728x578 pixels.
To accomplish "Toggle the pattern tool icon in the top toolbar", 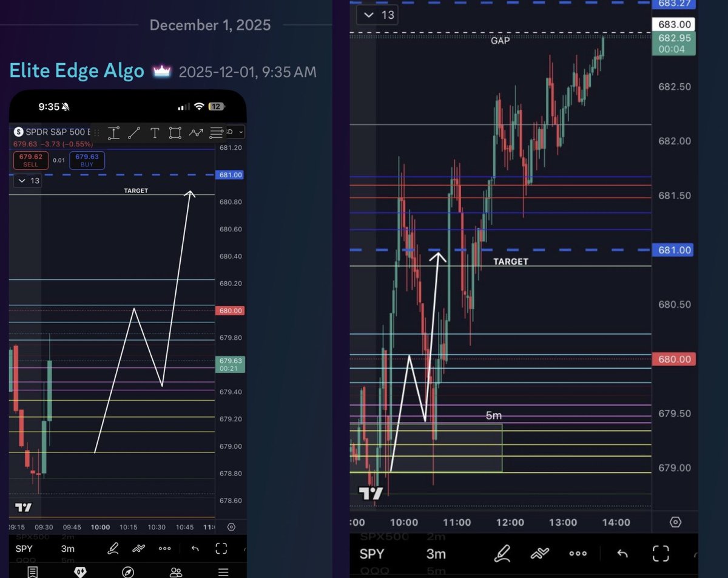I will [195, 132].
